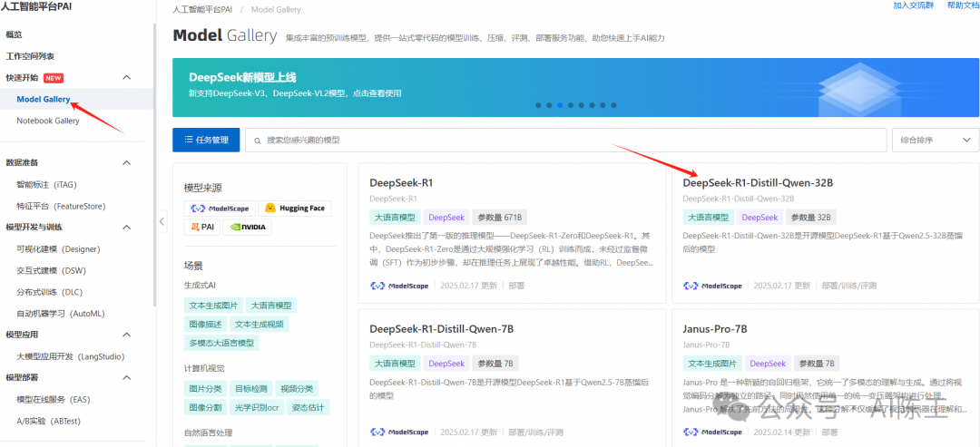Select PAI as model source filter
The height and width of the screenshot is (447, 980).
(201, 228)
